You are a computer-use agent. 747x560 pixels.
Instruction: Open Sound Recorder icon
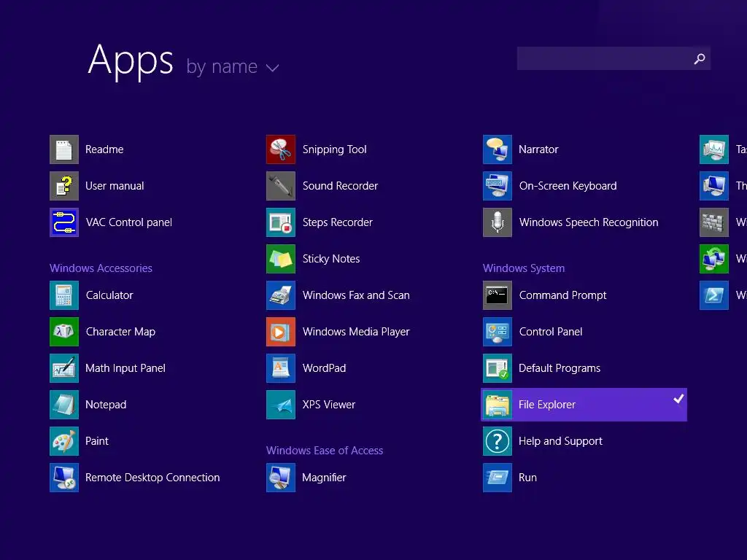[281, 186]
